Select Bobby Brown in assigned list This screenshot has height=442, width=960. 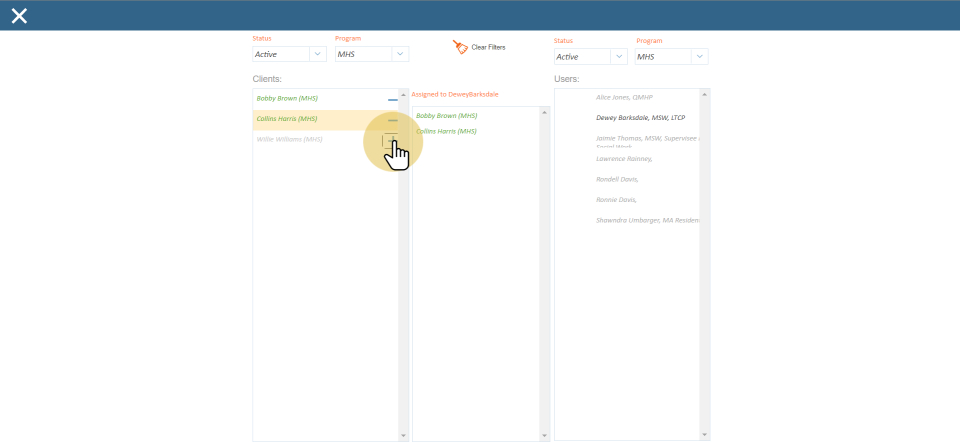pos(446,116)
